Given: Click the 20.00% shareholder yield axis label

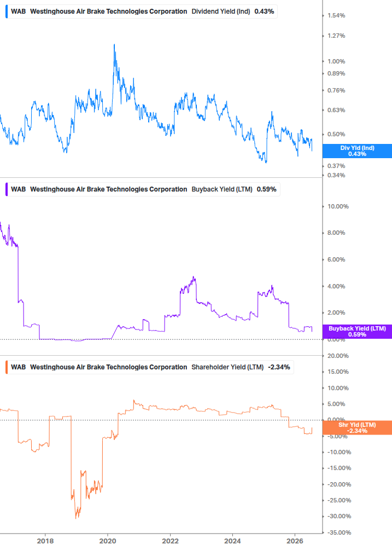Looking at the screenshot, I should (338, 356).
